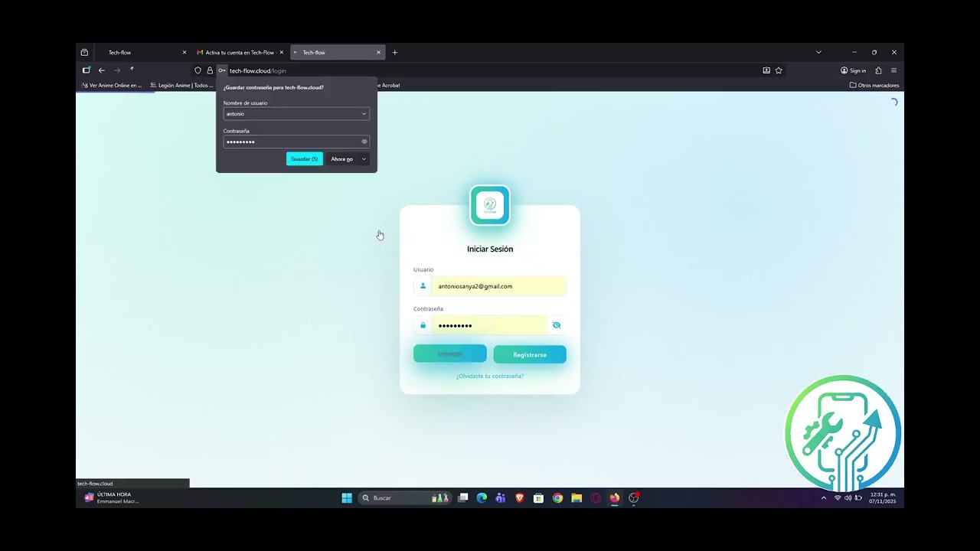Open File Explorer from taskbar
The height and width of the screenshot is (551, 980).
[577, 498]
